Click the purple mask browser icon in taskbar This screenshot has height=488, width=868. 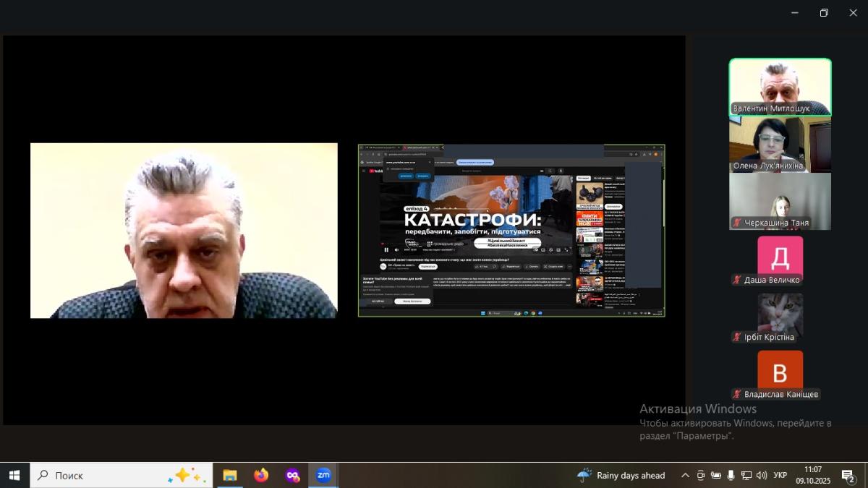(292, 475)
